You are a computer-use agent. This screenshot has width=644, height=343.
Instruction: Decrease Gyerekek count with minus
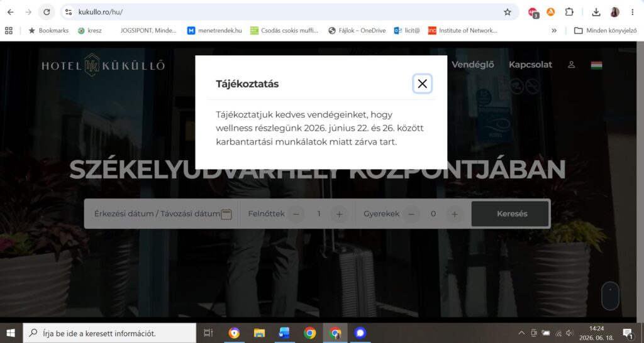[x=411, y=214]
